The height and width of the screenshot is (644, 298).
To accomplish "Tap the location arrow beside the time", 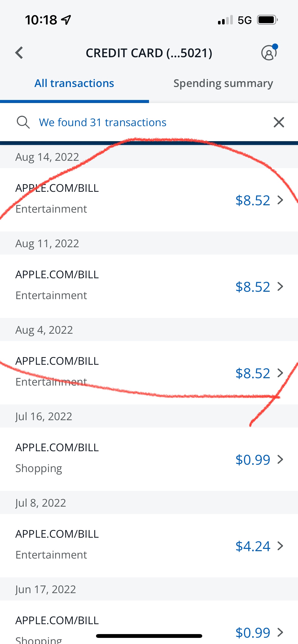I will (66, 20).
